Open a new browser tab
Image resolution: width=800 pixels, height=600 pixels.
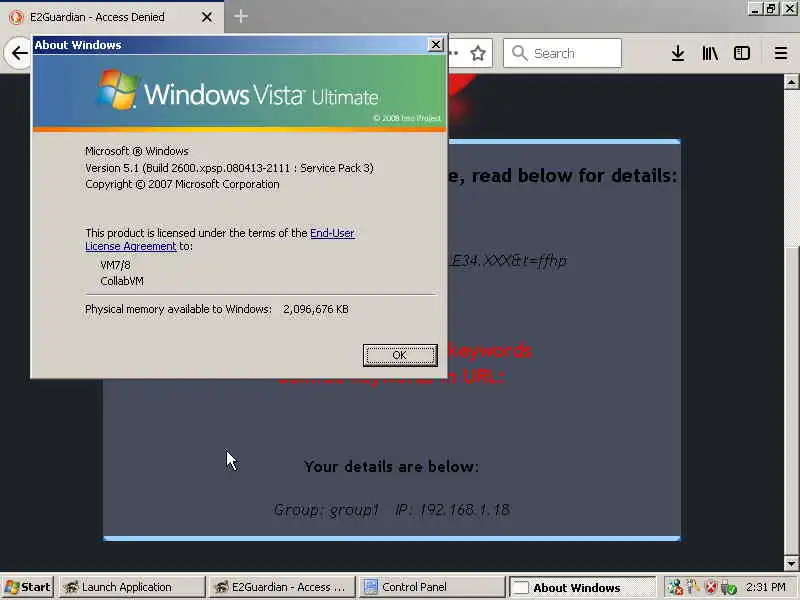click(241, 17)
